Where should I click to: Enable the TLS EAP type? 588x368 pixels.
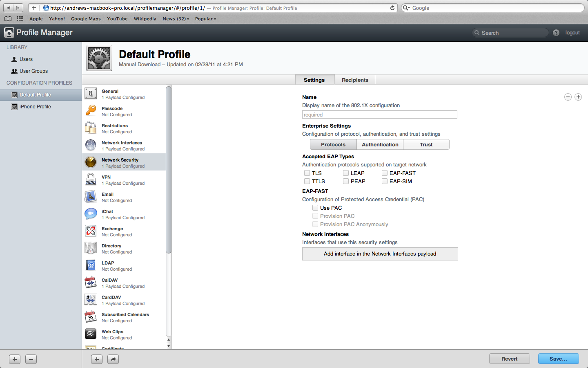pyautogui.click(x=307, y=173)
